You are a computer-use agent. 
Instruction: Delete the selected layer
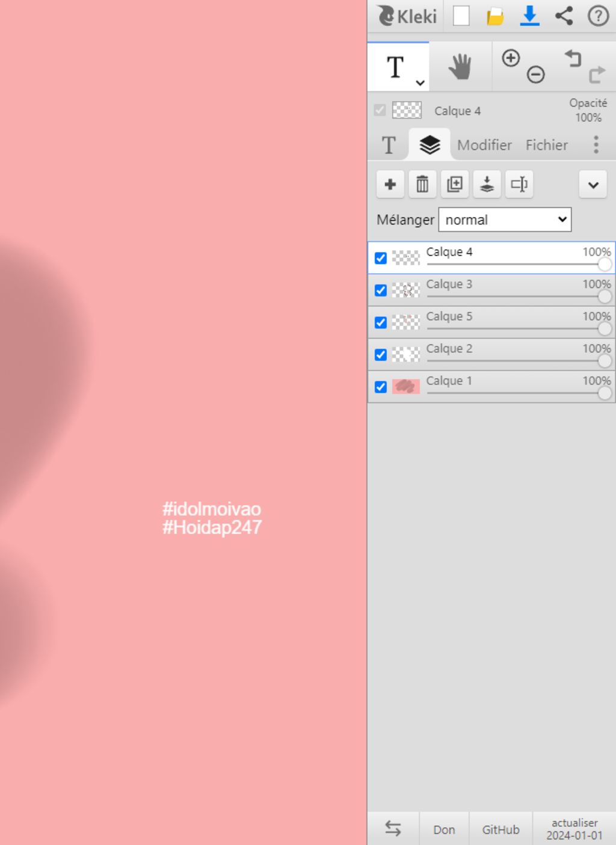tap(422, 184)
